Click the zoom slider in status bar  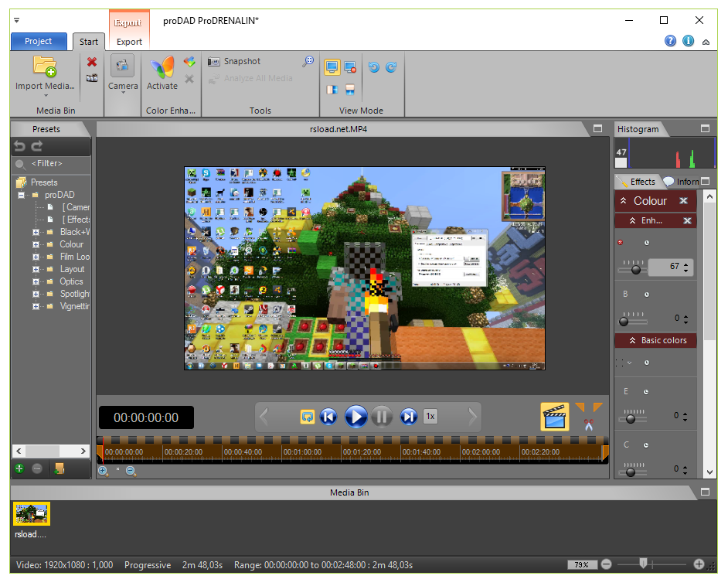[x=642, y=564]
